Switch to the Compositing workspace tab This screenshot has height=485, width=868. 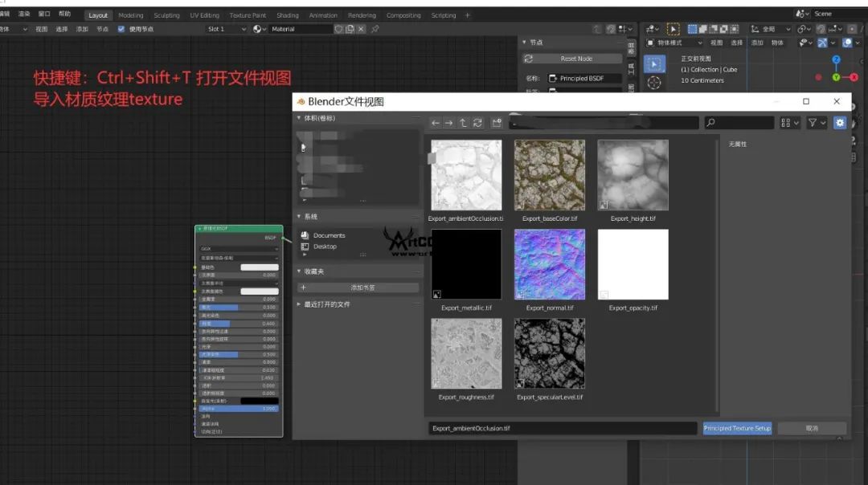403,15
